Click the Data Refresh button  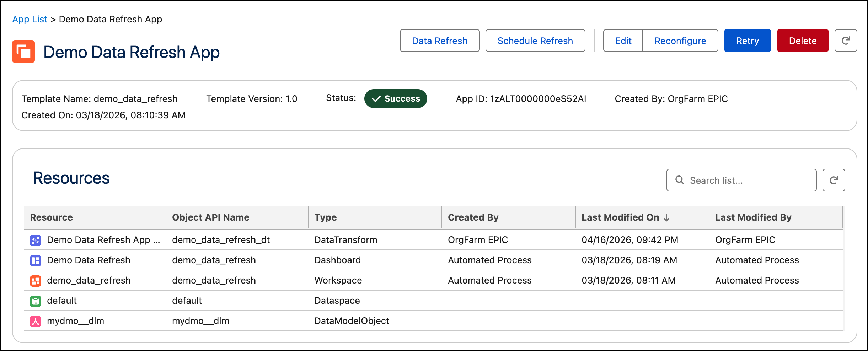tap(440, 40)
